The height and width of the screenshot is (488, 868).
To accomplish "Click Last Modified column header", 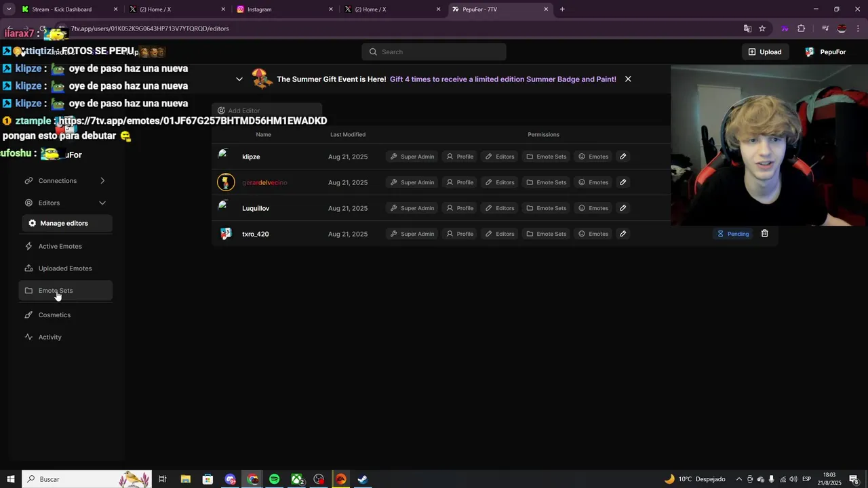I will click(x=348, y=134).
